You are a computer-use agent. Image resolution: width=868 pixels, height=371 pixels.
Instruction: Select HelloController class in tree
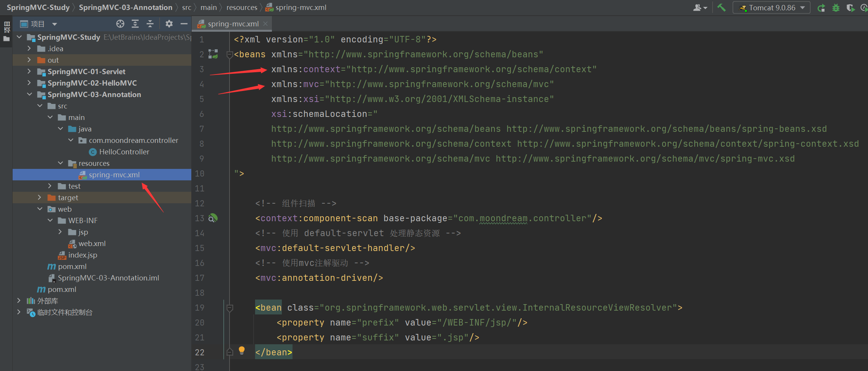(124, 152)
